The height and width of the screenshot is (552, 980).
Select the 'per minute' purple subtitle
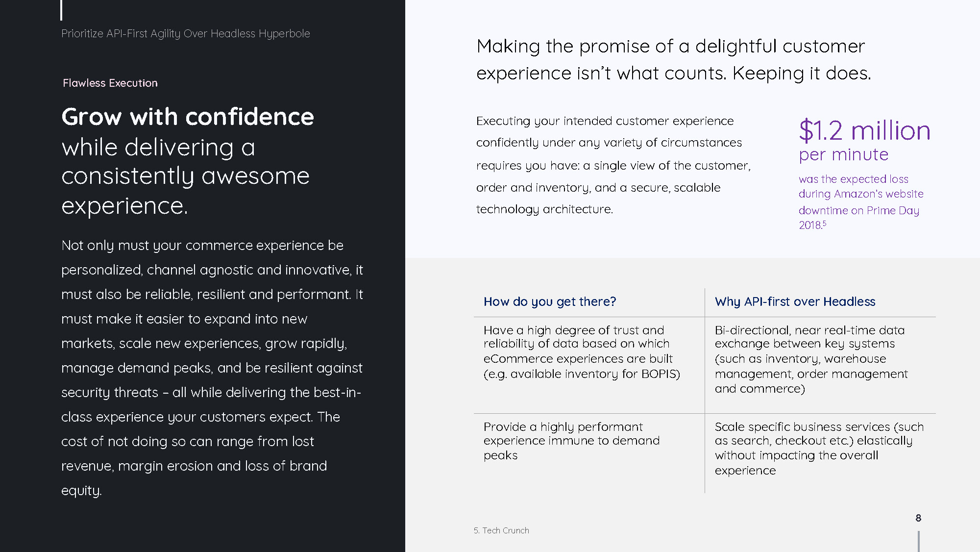pyautogui.click(x=843, y=154)
